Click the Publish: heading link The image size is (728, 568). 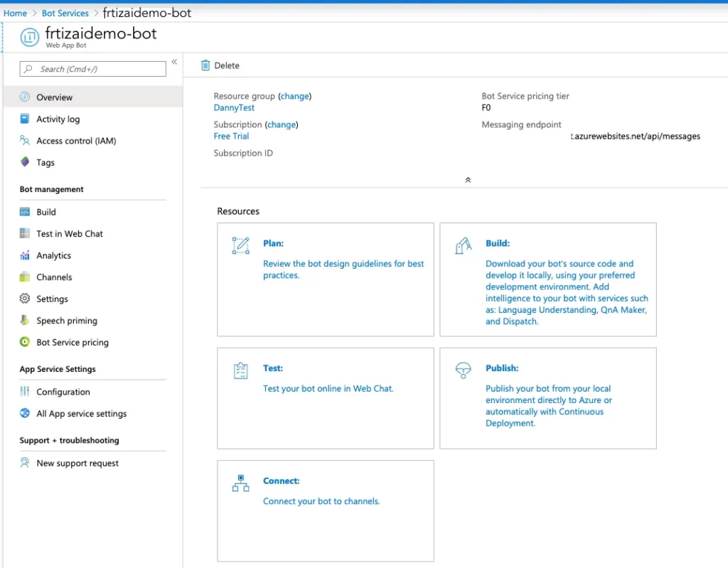click(x=502, y=368)
